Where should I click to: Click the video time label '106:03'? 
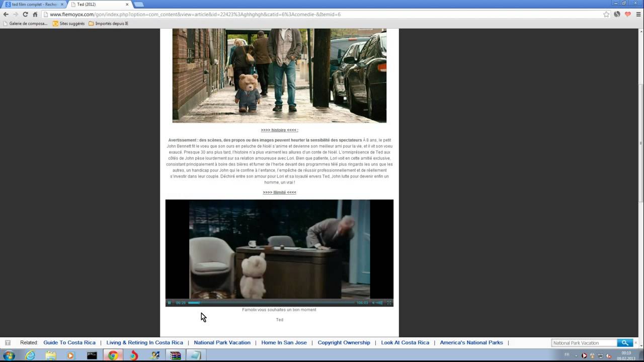[362, 303]
